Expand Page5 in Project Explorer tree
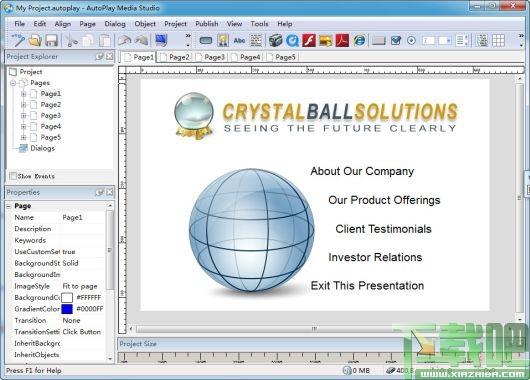The height and width of the screenshot is (380, 530). pos(23,137)
